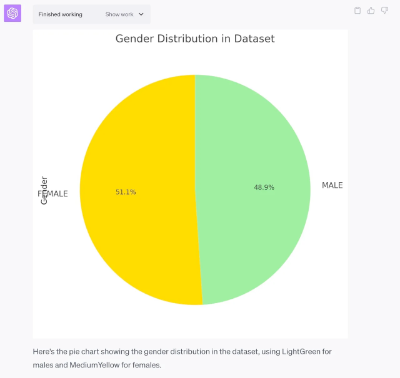This screenshot has width=400, height=378.
Task: Click the Gender Distribution in Dataset title
Action: (x=195, y=39)
